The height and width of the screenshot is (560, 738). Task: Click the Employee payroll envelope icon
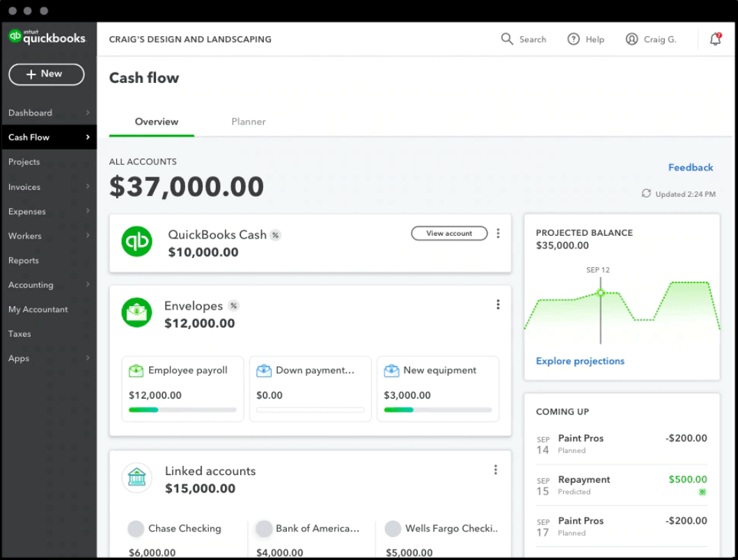136,371
